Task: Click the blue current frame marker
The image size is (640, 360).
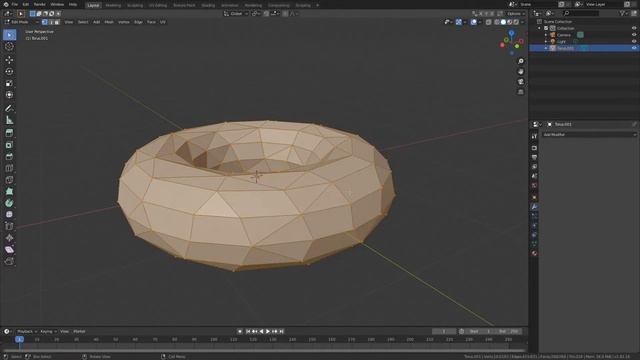Action: click(x=19, y=339)
